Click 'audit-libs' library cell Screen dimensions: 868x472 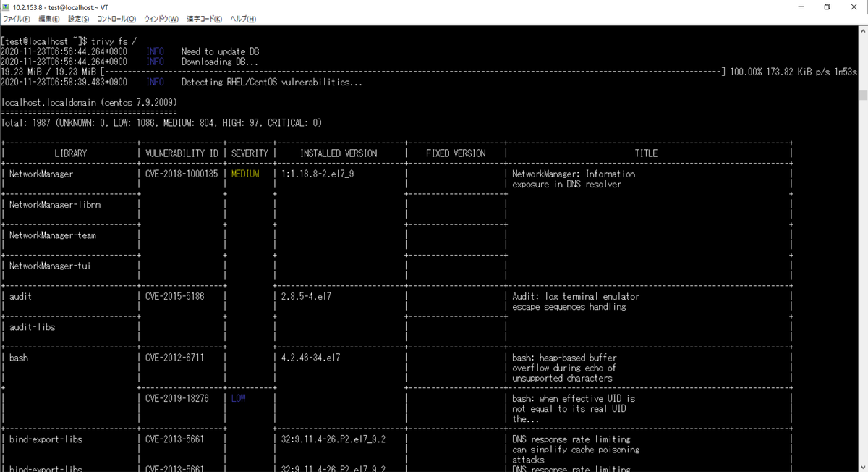point(32,327)
